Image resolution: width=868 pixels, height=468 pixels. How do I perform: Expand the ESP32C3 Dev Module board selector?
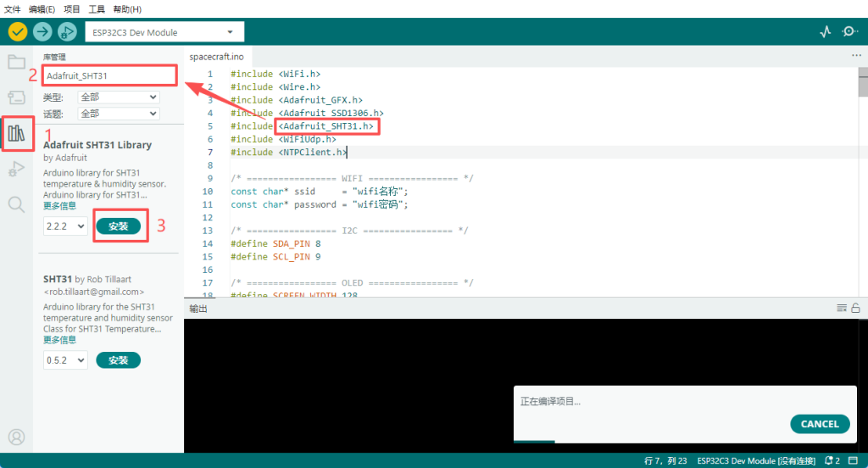[164, 32]
